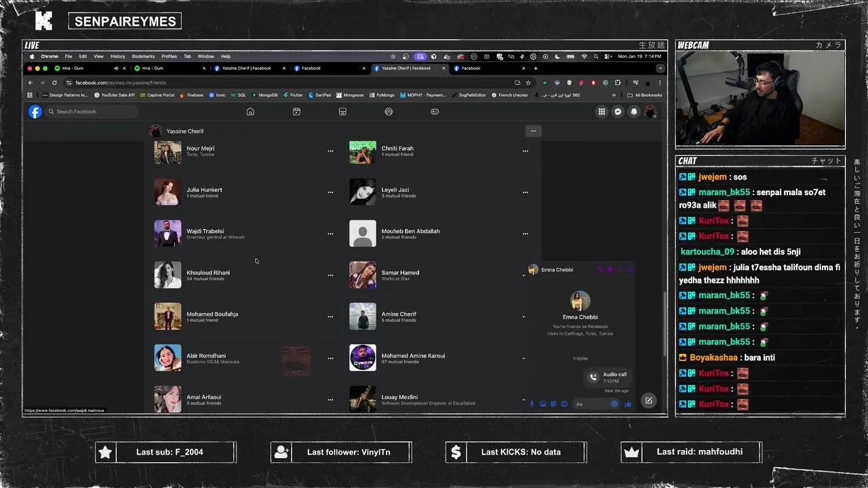Viewport: 868px width, 488px height.
Task: Open the Window menu
Action: point(205,56)
